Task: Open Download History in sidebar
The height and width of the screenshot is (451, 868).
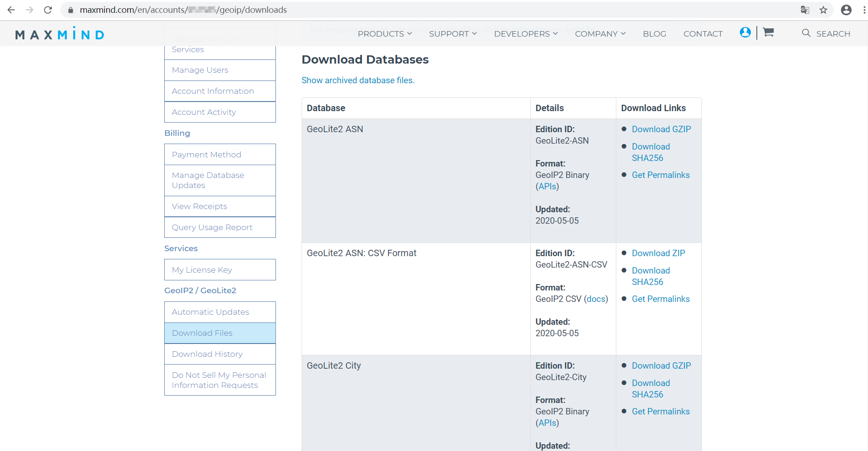Action: point(220,354)
